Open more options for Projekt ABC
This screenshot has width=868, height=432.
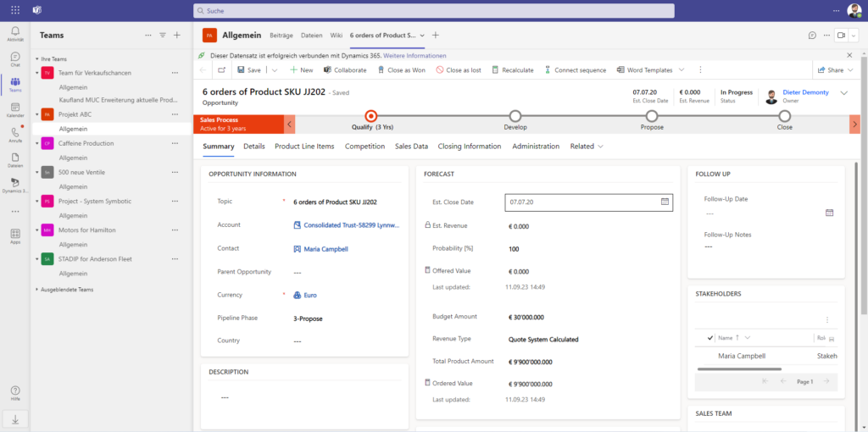point(175,114)
